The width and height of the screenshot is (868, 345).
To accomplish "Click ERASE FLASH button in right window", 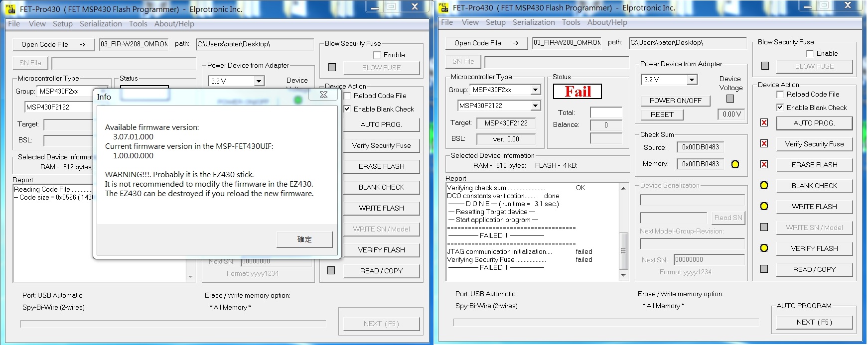I will pos(814,165).
